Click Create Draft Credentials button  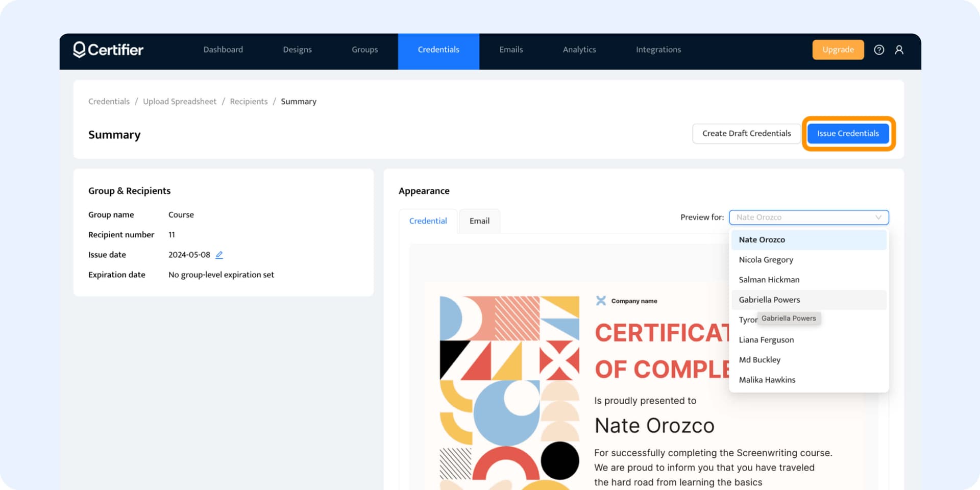click(x=746, y=133)
